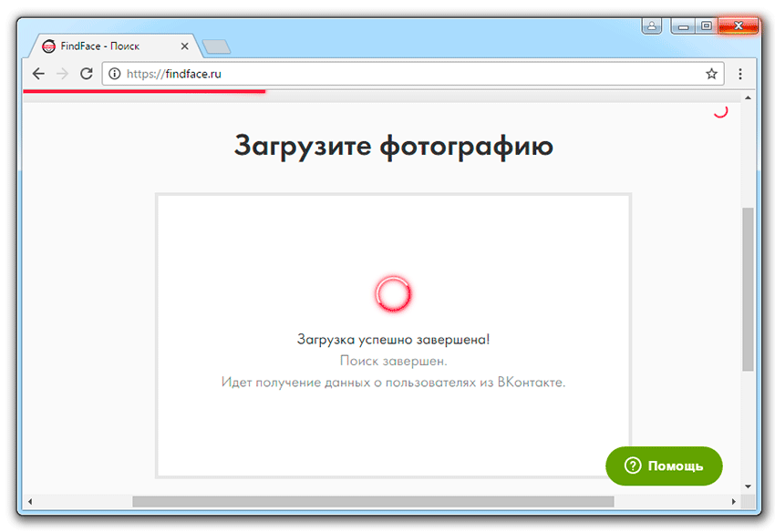View site information icon in address bar
This screenshot has height=532, width=775.
pyautogui.click(x=115, y=74)
